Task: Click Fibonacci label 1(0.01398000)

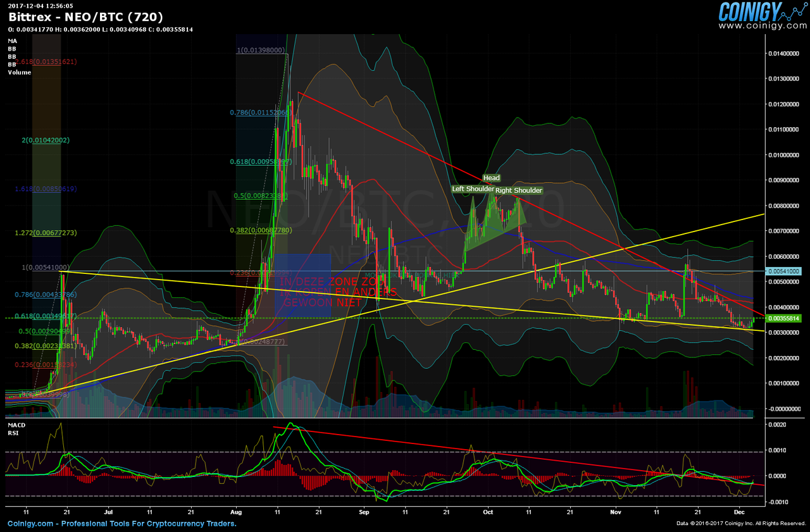Action: coord(262,50)
